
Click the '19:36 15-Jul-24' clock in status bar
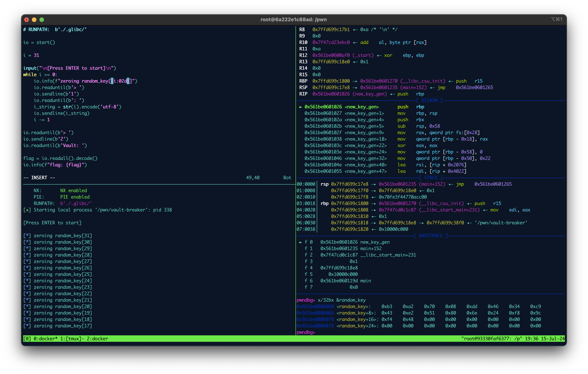545,338
